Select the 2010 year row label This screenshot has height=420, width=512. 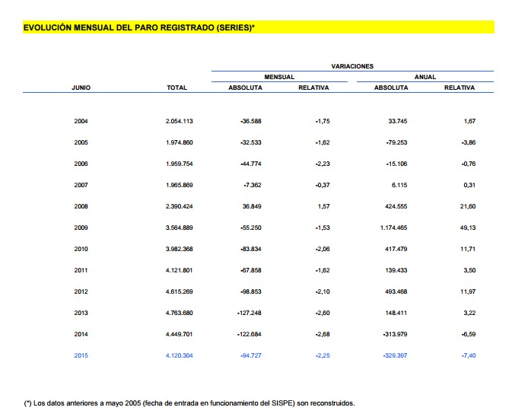click(x=81, y=249)
